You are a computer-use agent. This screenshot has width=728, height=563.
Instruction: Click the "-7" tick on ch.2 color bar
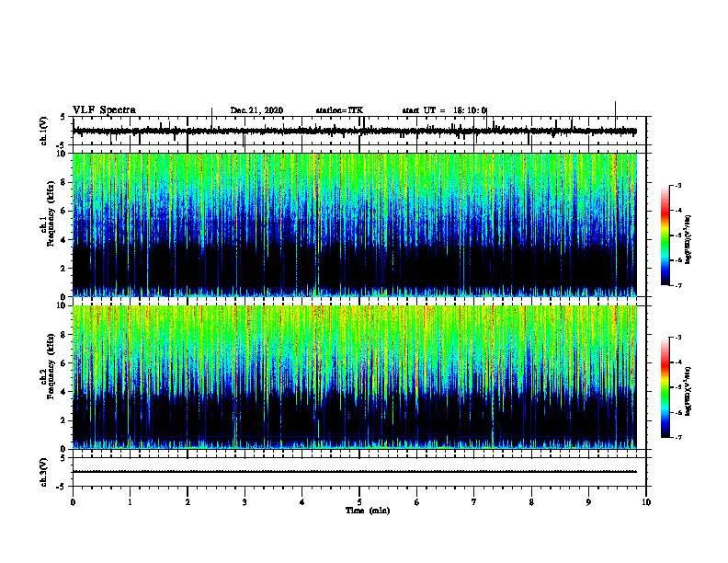coord(678,437)
